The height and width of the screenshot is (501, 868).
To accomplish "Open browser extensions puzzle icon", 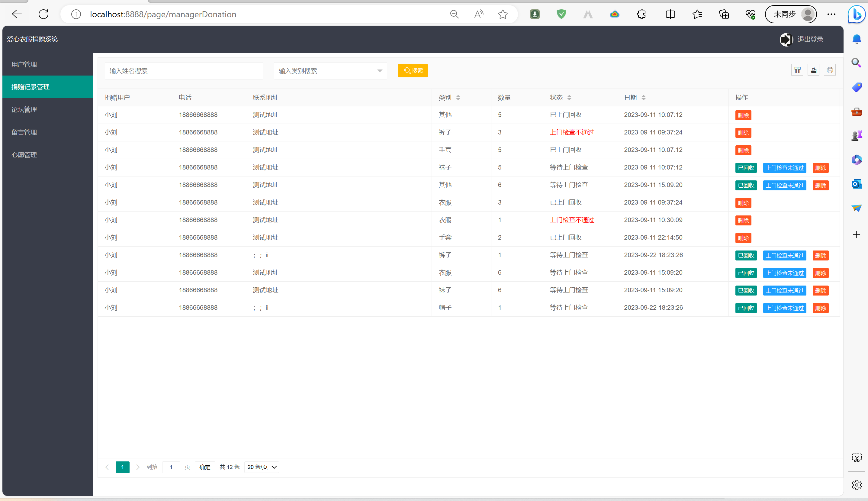I will 641,14.
